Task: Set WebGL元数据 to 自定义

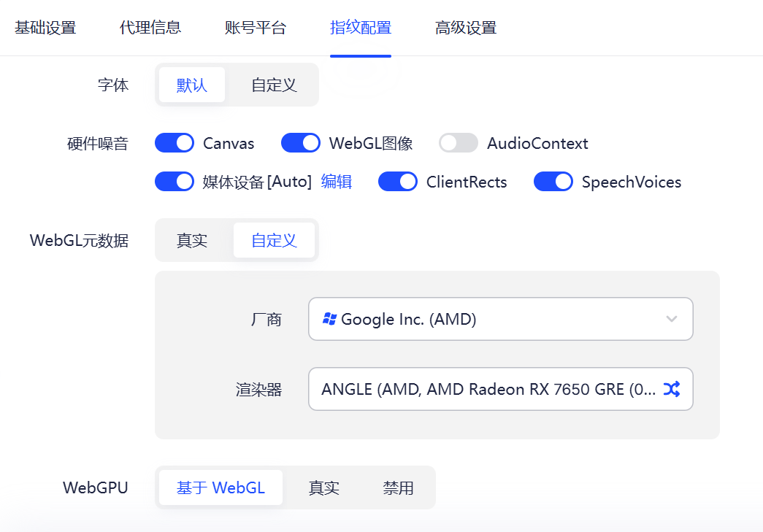Action: (274, 240)
